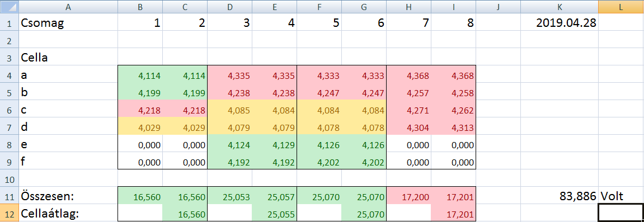Select column D header
644x222 pixels.
[x=229, y=6]
